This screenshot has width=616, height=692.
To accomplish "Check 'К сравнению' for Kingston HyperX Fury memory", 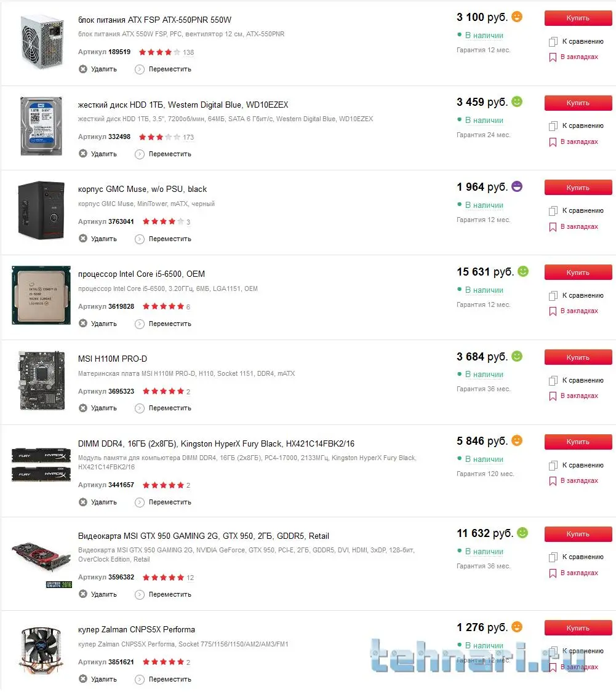I will pyautogui.click(x=553, y=466).
